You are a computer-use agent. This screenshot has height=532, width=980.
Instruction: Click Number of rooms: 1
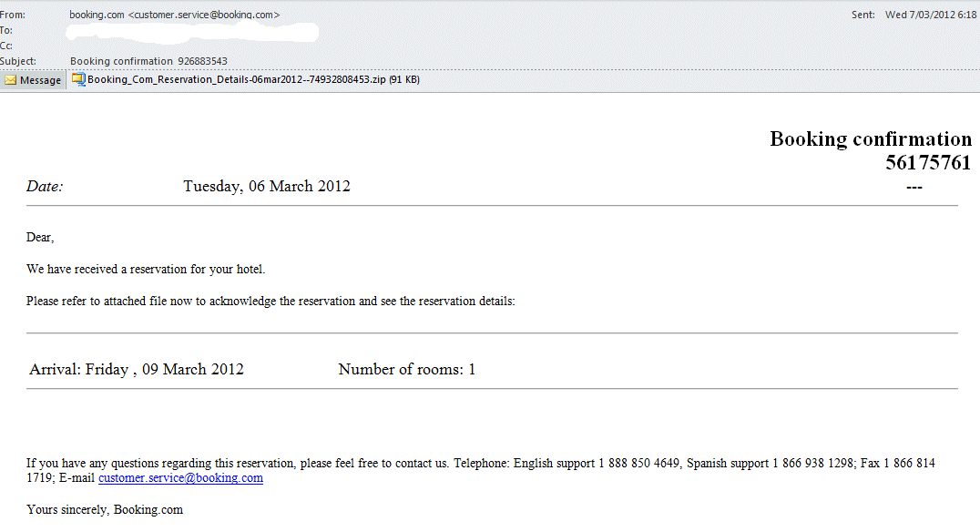pos(407,370)
